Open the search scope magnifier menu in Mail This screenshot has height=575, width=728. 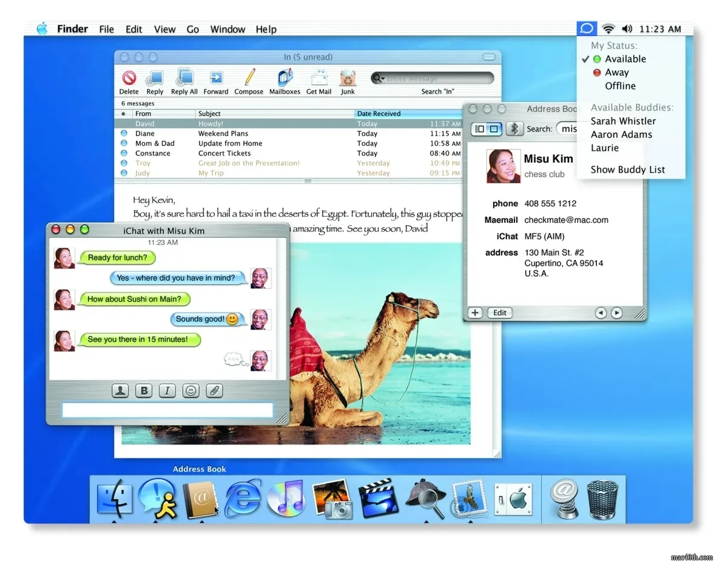tap(378, 78)
